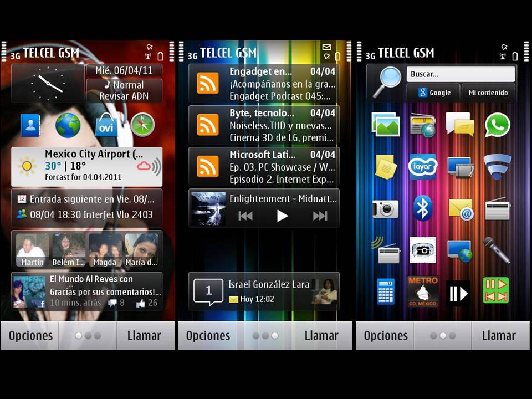Open the FM radio with waves icon
The image size is (532, 399).
386,250
